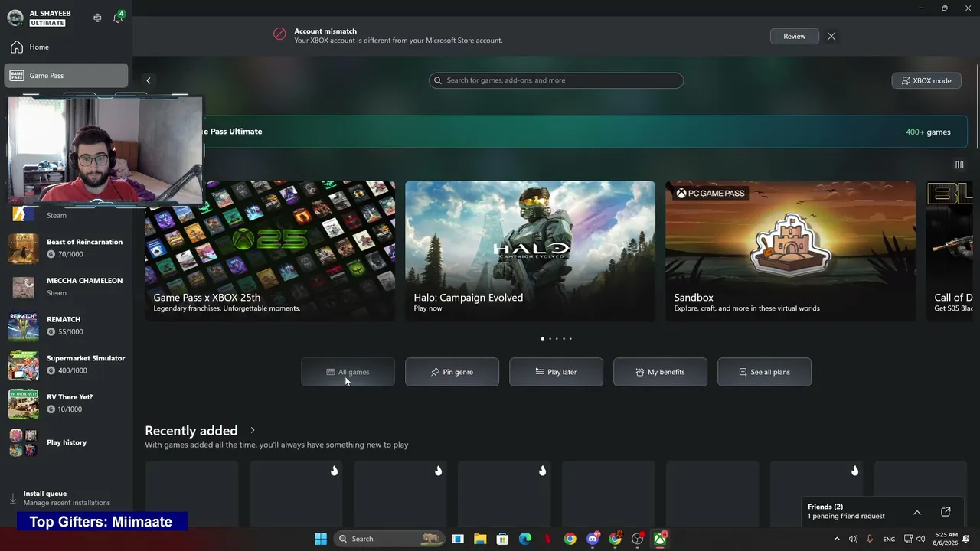Open the AL SHAYEEB profile avatar
The height and width of the screenshot is (551, 980).
tap(15, 18)
